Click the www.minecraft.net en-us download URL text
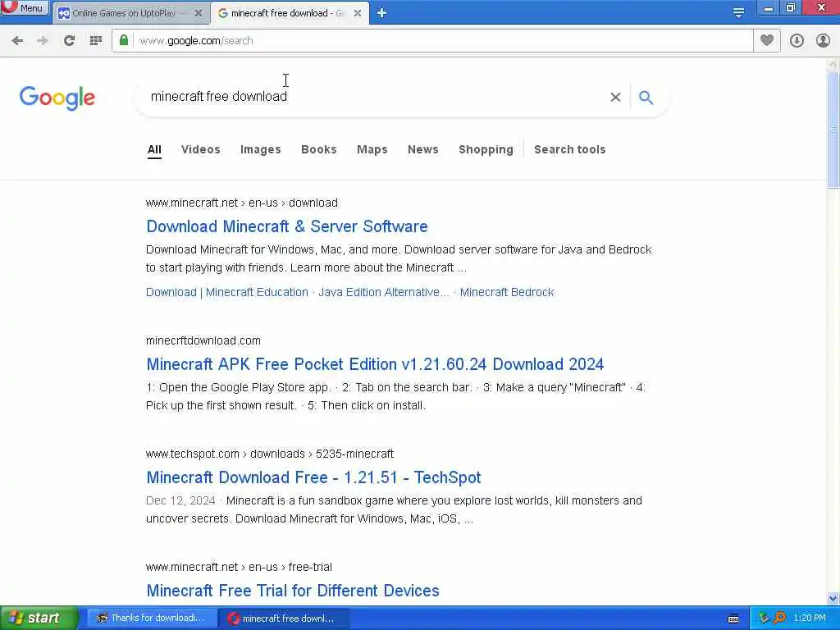Screen dimensions: 840x630 click(242, 203)
